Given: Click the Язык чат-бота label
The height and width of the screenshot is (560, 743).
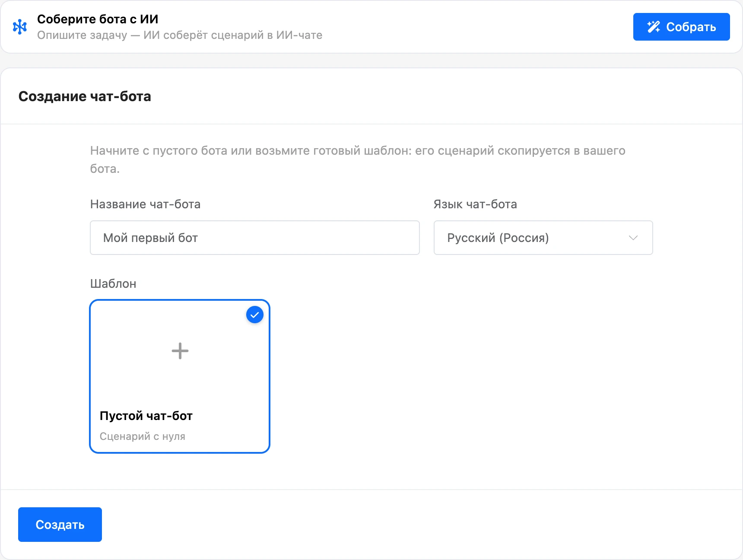Looking at the screenshot, I should [x=475, y=204].
